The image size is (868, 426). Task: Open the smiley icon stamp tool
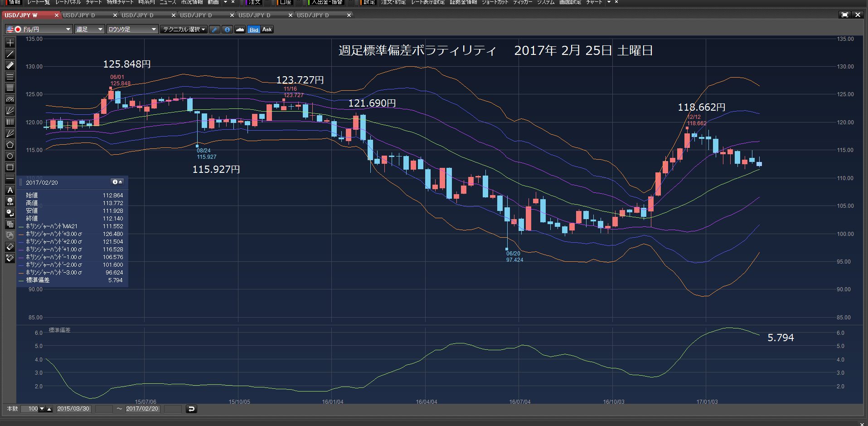pyautogui.click(x=10, y=201)
